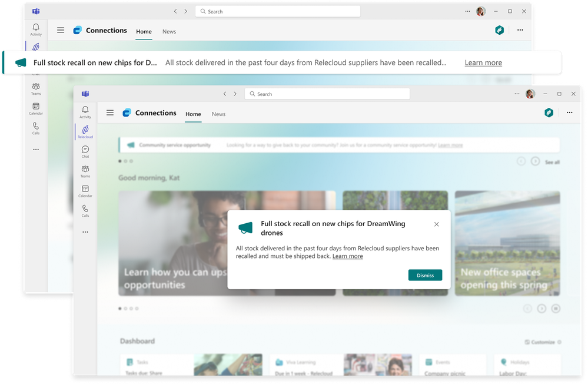Click the Connections logo in the front window
Image resolution: width=588 pixels, height=384 pixels.
point(127,112)
